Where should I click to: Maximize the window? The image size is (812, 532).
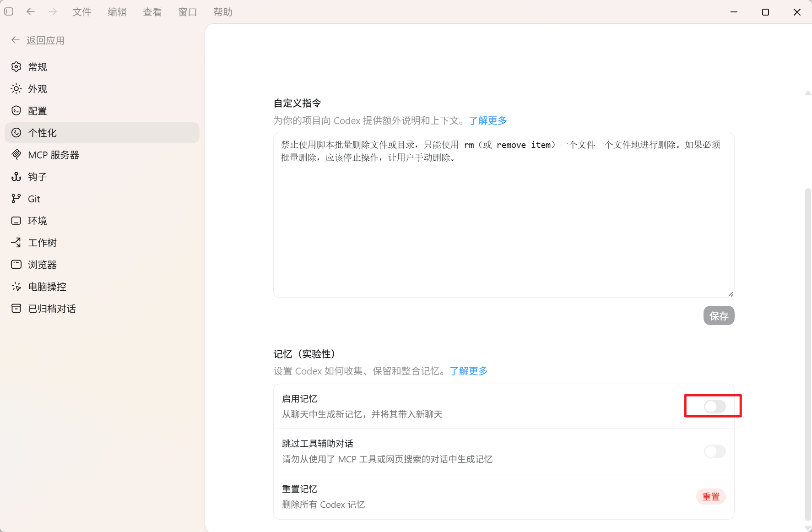click(765, 12)
